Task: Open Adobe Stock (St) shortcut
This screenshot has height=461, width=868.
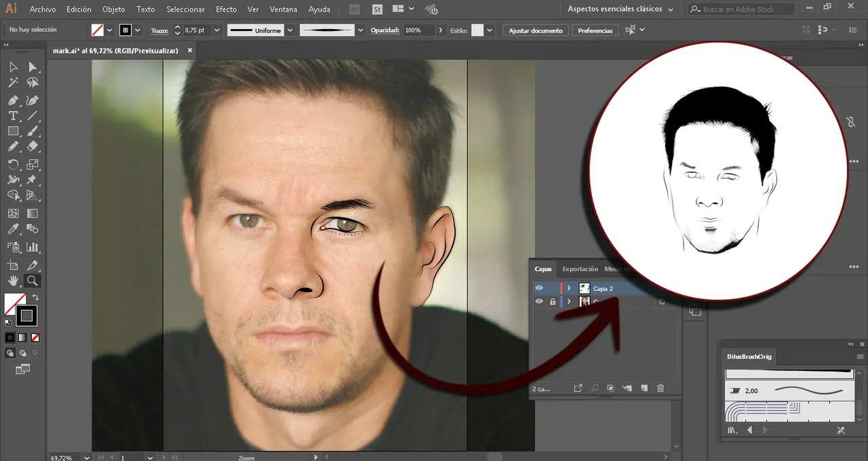Action: pyautogui.click(x=377, y=9)
